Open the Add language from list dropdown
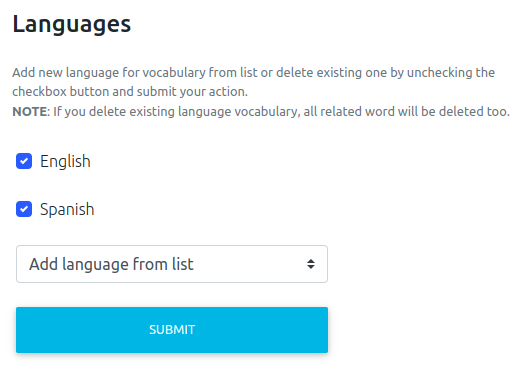The image size is (512, 376). [172, 264]
